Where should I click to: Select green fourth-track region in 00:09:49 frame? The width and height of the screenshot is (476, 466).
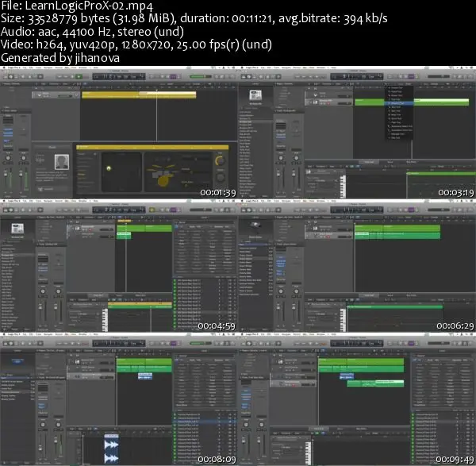click(375, 383)
